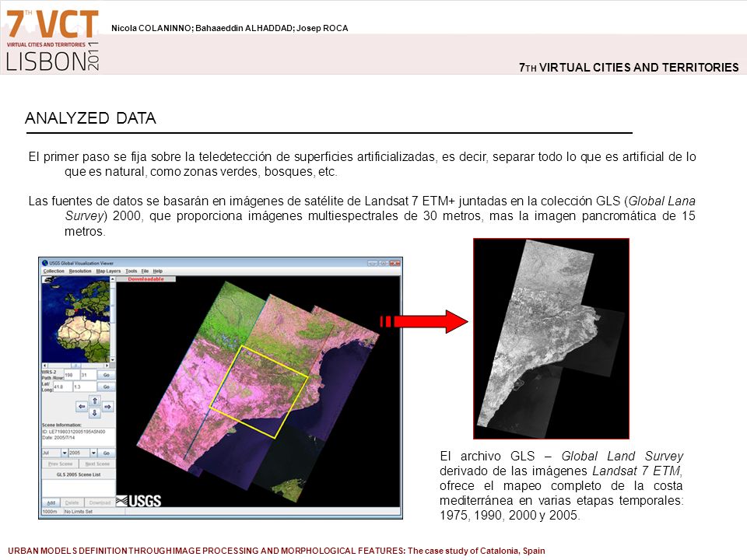Open the Help menu
Image resolution: width=747 pixels, height=560 pixels.
pyautogui.click(x=158, y=271)
